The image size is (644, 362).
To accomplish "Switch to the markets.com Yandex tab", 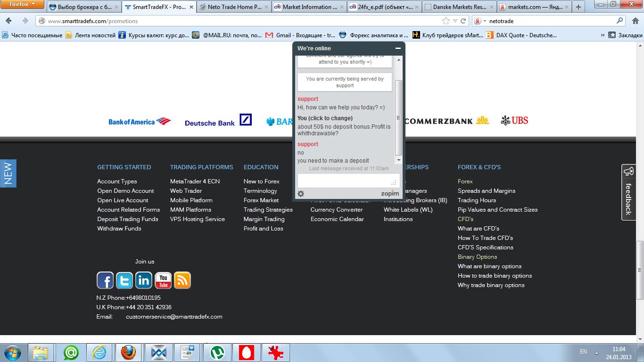I will 534,7.
